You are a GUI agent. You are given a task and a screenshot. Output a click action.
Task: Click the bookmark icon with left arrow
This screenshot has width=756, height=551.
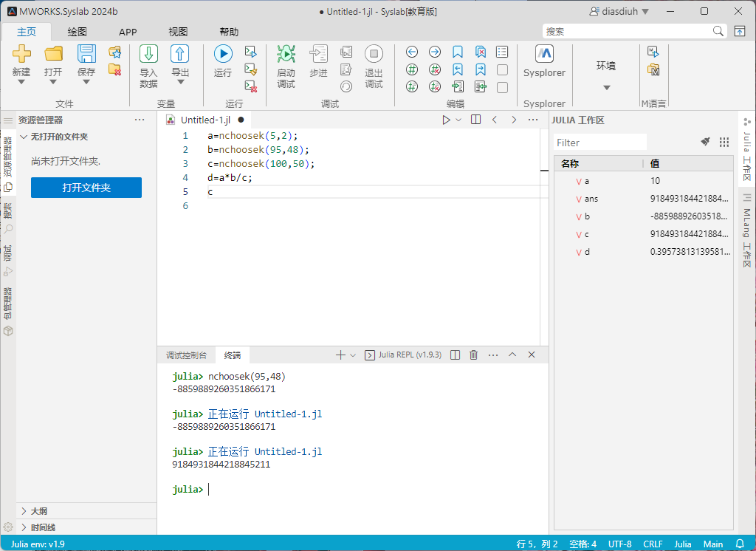coord(458,69)
